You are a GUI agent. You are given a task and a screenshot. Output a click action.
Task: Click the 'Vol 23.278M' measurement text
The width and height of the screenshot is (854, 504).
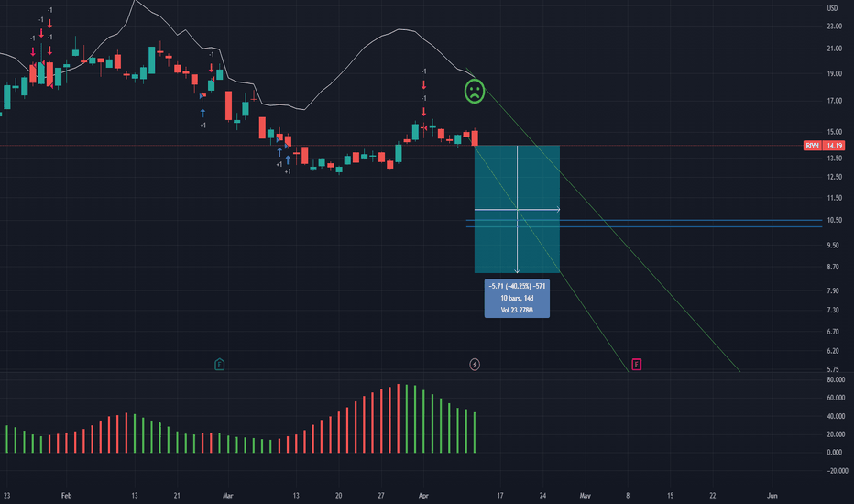click(x=517, y=310)
